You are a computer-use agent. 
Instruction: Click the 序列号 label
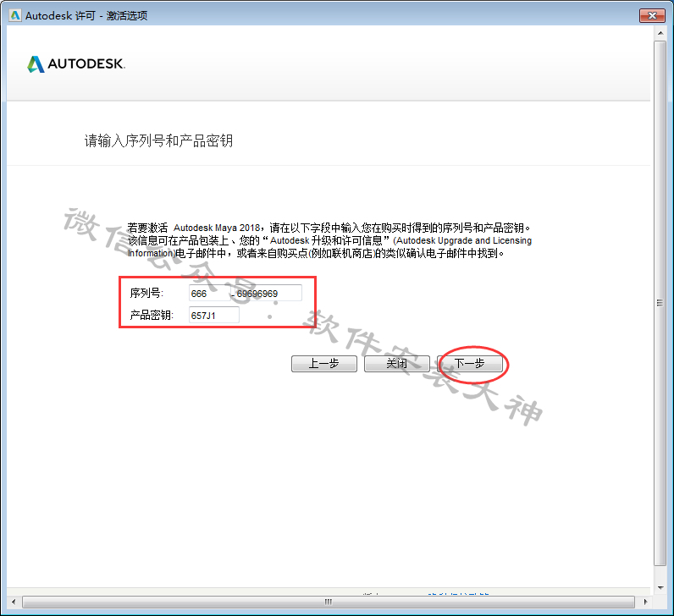tap(146, 294)
